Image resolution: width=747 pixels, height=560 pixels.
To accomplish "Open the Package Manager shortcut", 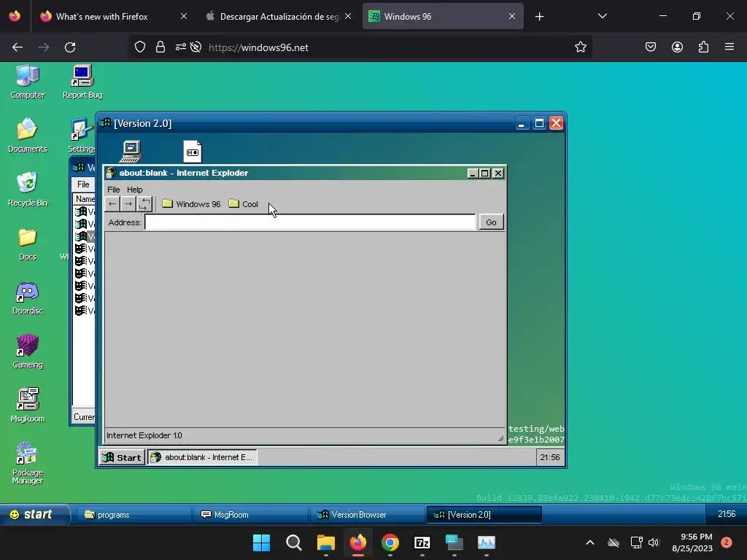I will (28, 463).
